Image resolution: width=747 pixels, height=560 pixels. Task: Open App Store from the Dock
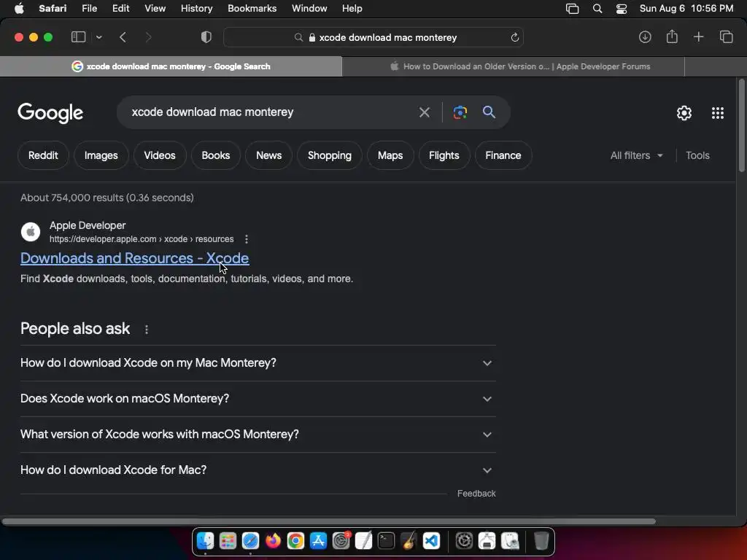pyautogui.click(x=318, y=541)
